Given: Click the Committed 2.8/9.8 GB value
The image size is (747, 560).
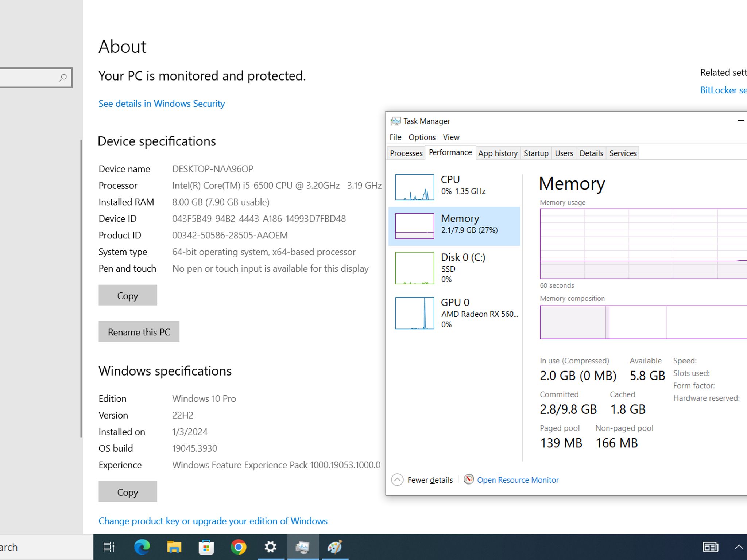Looking at the screenshot, I should coord(568,409).
